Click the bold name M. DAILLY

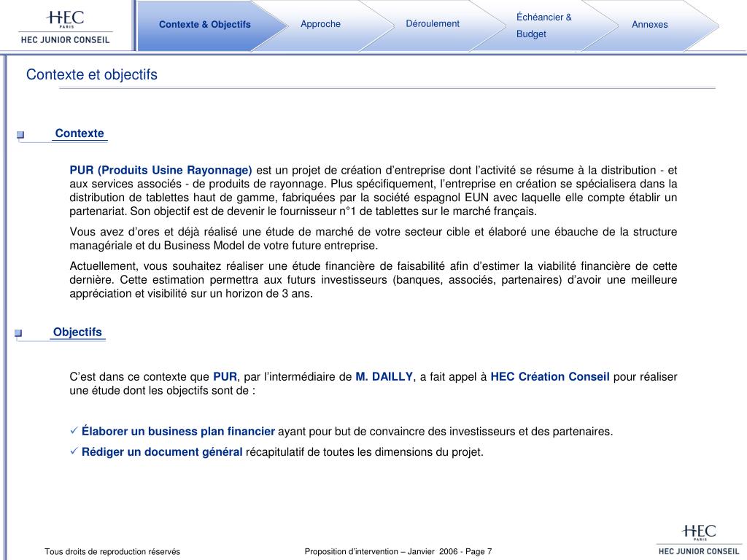[384, 377]
